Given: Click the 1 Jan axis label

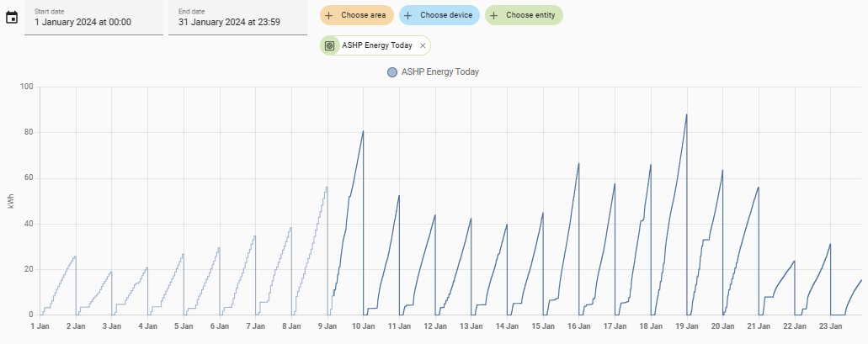Looking at the screenshot, I should (40, 326).
